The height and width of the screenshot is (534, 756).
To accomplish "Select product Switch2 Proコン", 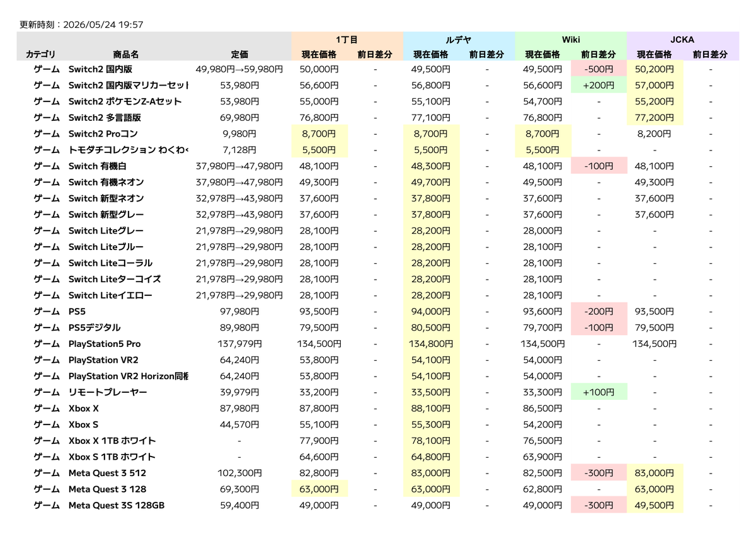I will coord(103,133).
